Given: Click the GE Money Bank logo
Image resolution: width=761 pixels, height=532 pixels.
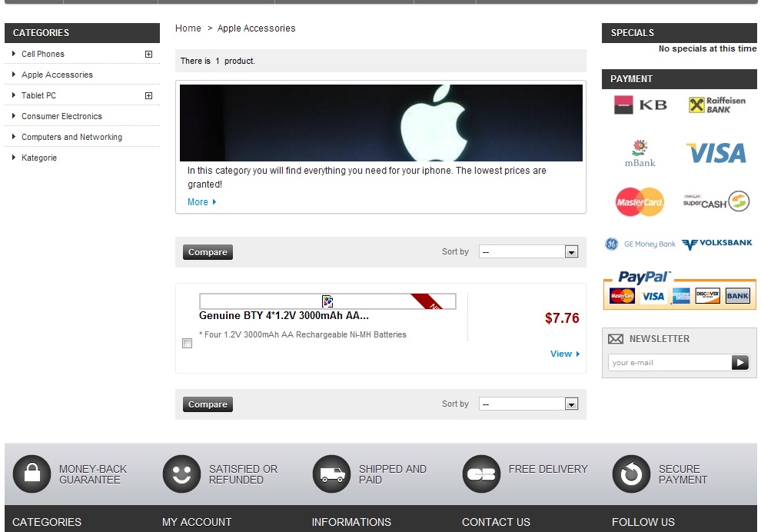Looking at the screenshot, I should tap(640, 244).
